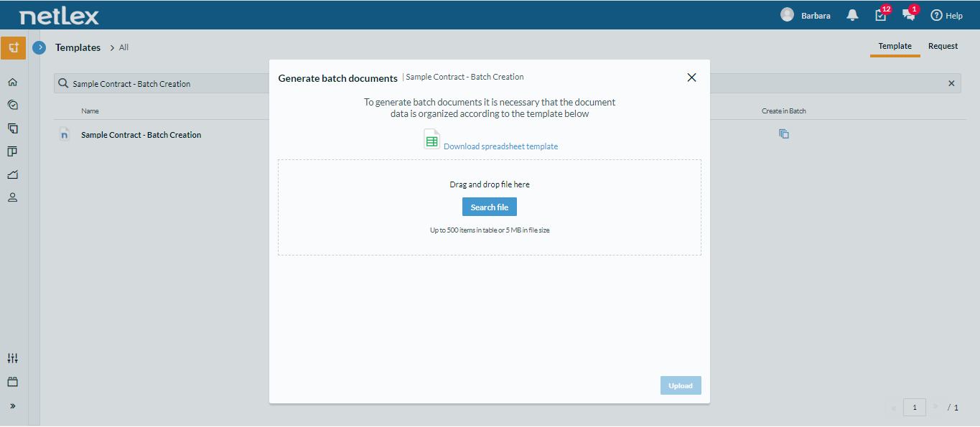Switch to the Template tab

tap(895, 46)
